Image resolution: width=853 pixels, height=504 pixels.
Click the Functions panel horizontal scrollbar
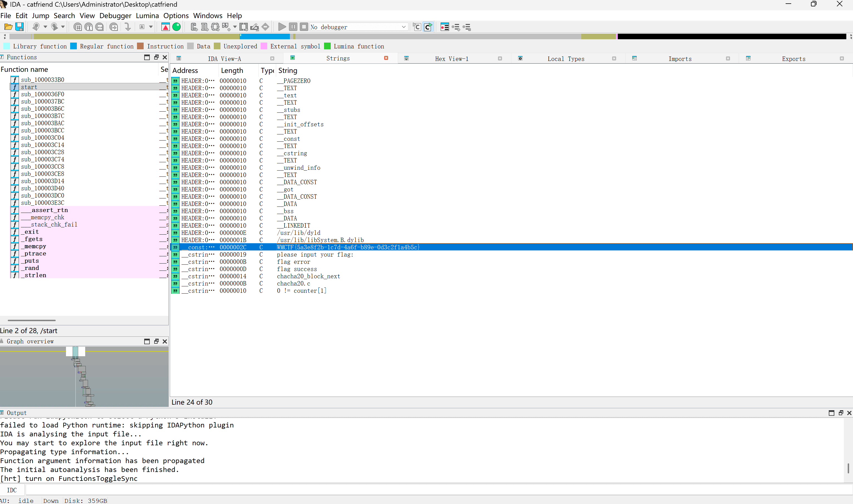tap(31, 320)
